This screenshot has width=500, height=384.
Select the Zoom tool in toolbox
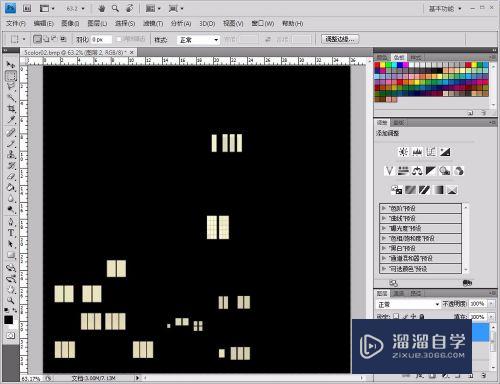tap(11, 300)
